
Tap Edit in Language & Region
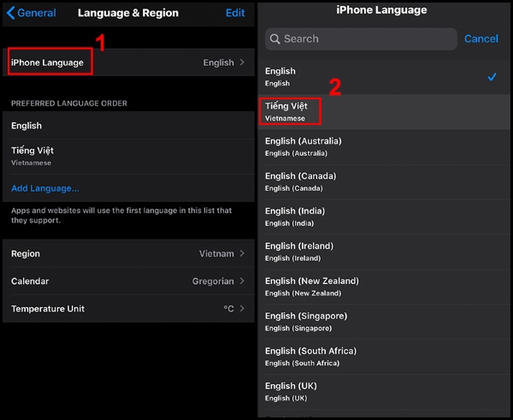point(235,13)
